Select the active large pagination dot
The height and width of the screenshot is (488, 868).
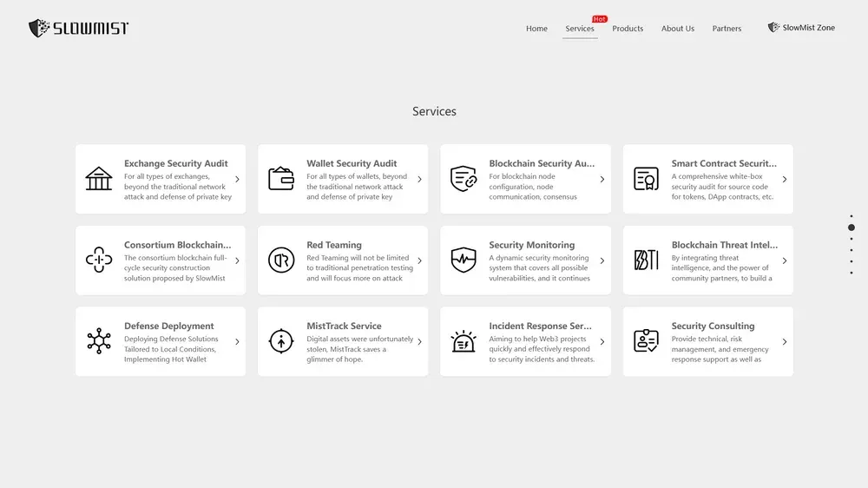(852, 228)
